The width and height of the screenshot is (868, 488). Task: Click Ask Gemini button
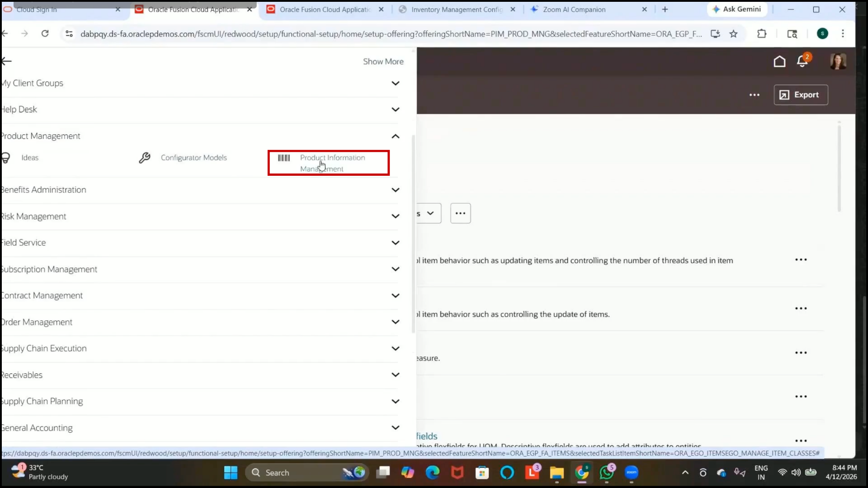click(x=737, y=9)
